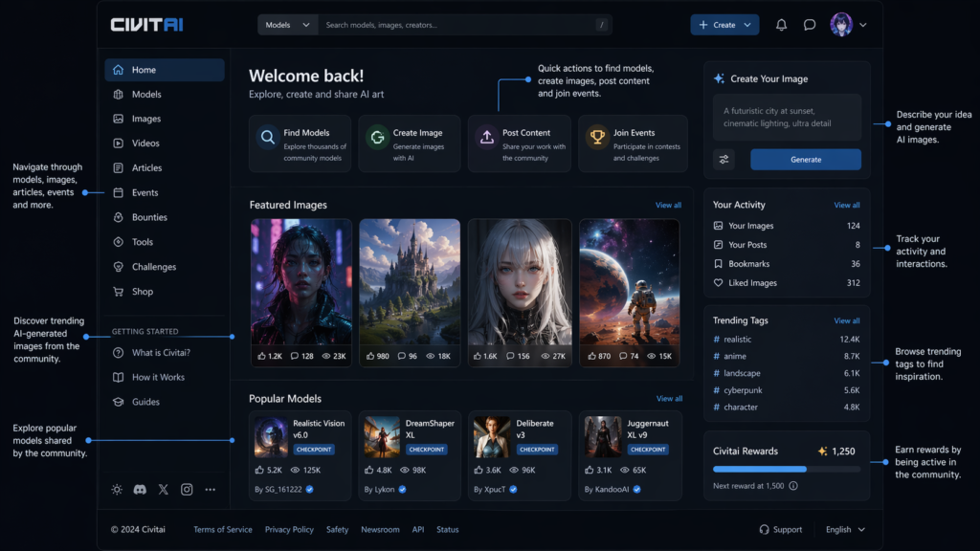Open generation settings via the sliders icon
Image resolution: width=980 pixels, height=551 pixels.
click(x=723, y=160)
